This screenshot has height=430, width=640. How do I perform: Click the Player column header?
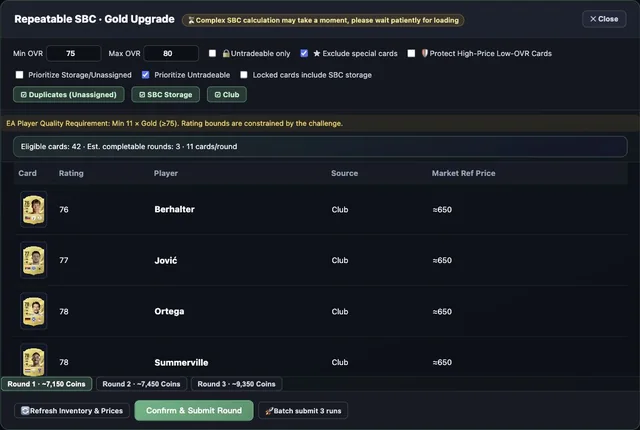pyautogui.click(x=166, y=173)
